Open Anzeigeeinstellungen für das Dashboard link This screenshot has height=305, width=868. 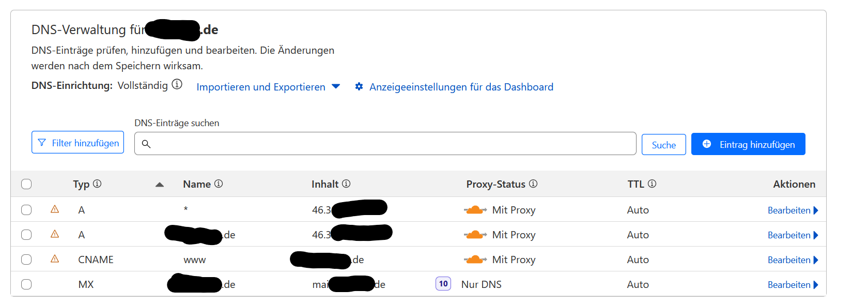pyautogui.click(x=461, y=87)
